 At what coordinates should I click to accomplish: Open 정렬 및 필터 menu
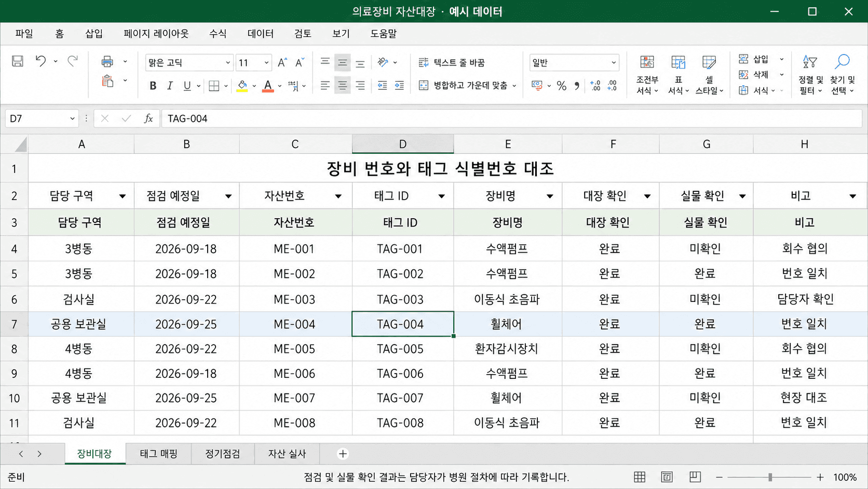pos(810,75)
